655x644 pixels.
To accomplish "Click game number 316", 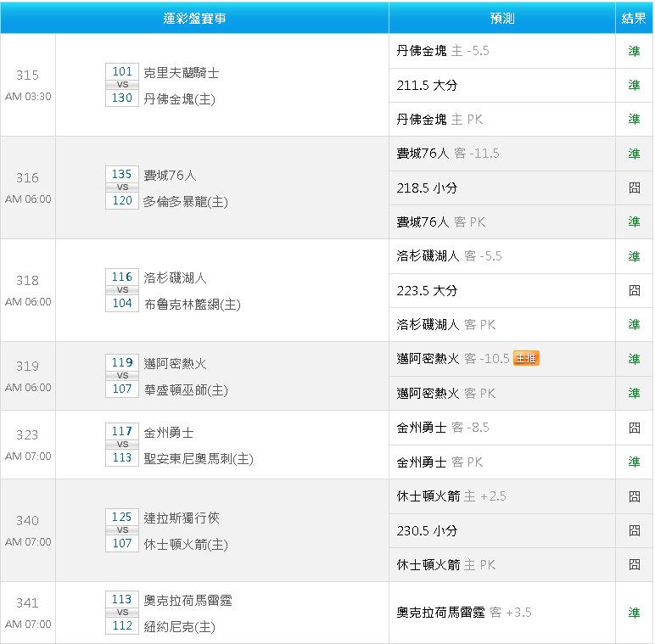I will (x=27, y=178).
